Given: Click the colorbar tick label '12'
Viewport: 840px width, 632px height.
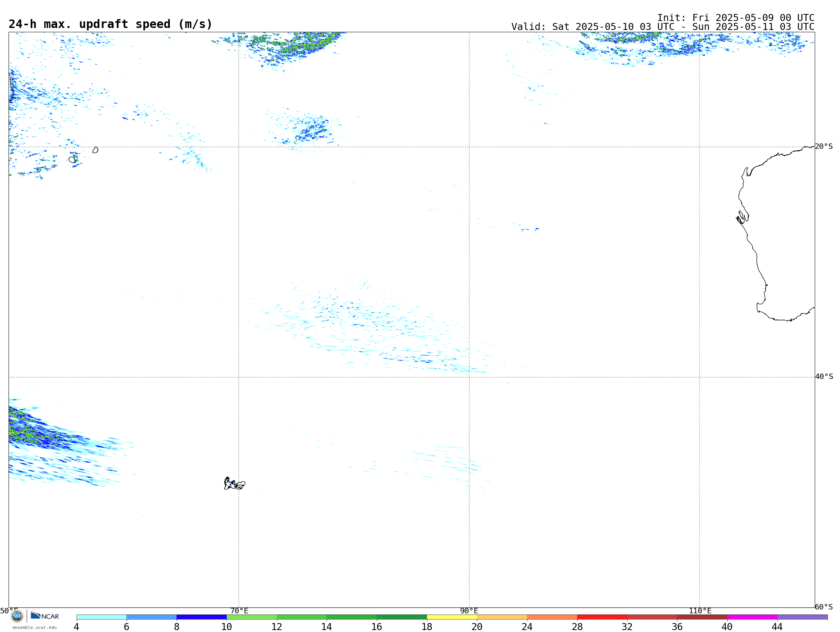Looking at the screenshot, I should [x=277, y=627].
